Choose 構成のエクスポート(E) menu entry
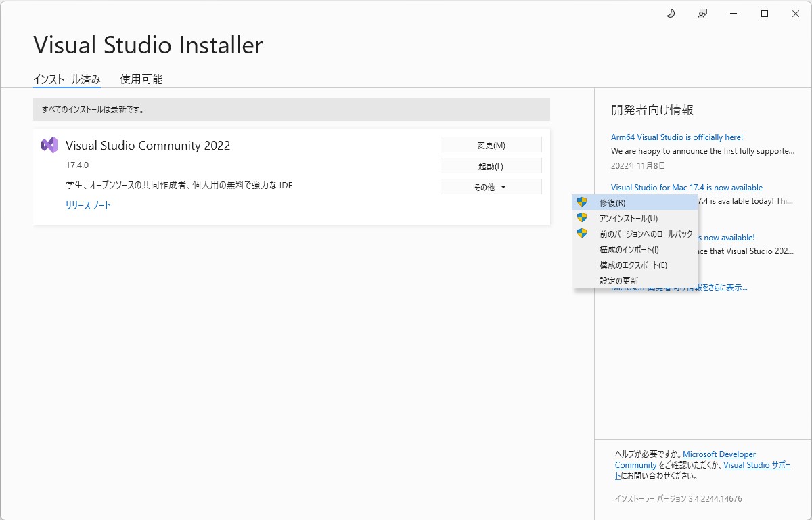 [633, 265]
